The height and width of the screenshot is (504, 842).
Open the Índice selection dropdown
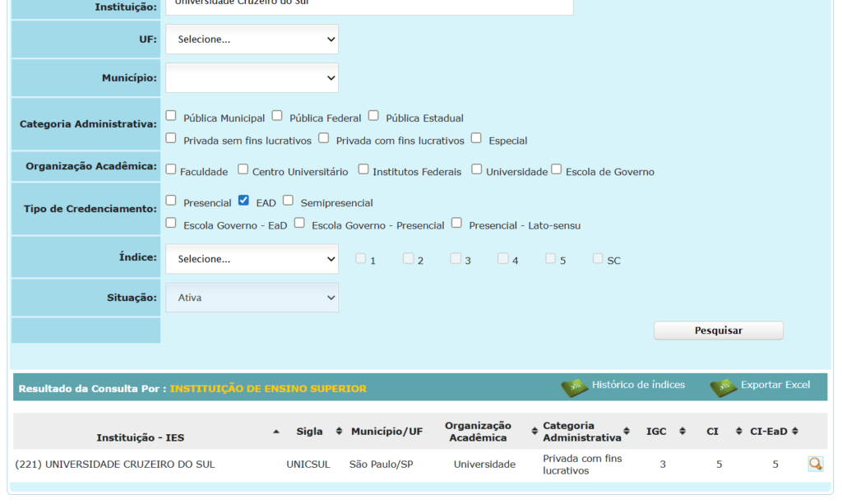pyautogui.click(x=252, y=259)
